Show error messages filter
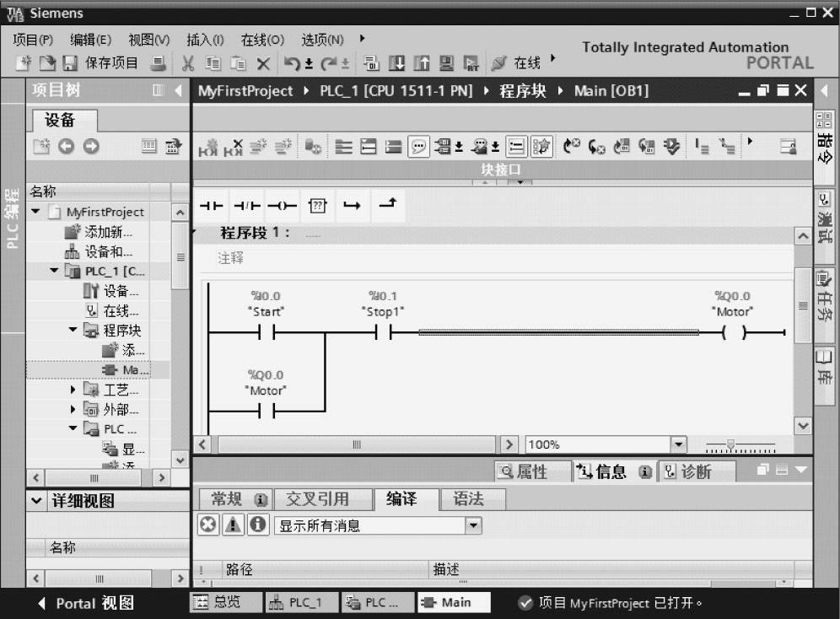The image size is (840, 619). (207, 525)
